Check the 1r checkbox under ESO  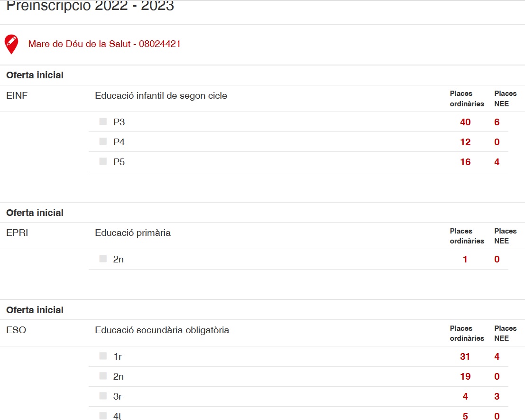(x=103, y=356)
